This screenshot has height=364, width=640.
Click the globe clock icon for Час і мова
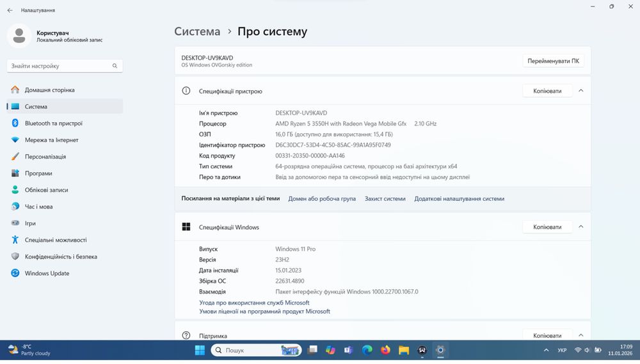[x=15, y=207]
